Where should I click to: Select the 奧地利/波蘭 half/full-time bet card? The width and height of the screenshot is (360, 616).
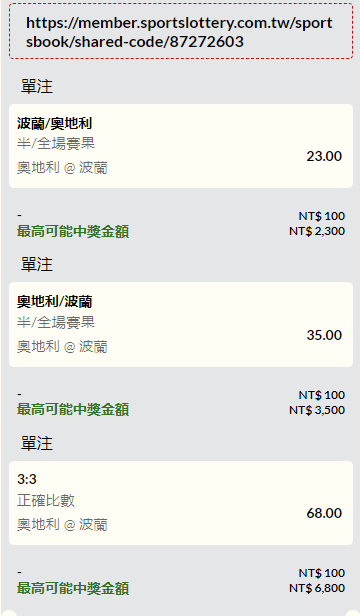click(181, 324)
